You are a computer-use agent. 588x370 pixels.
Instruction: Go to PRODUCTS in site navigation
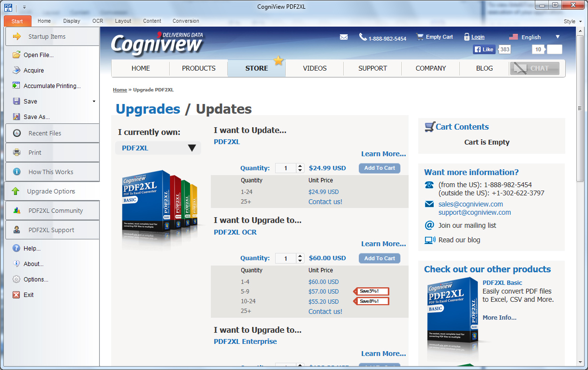(199, 68)
